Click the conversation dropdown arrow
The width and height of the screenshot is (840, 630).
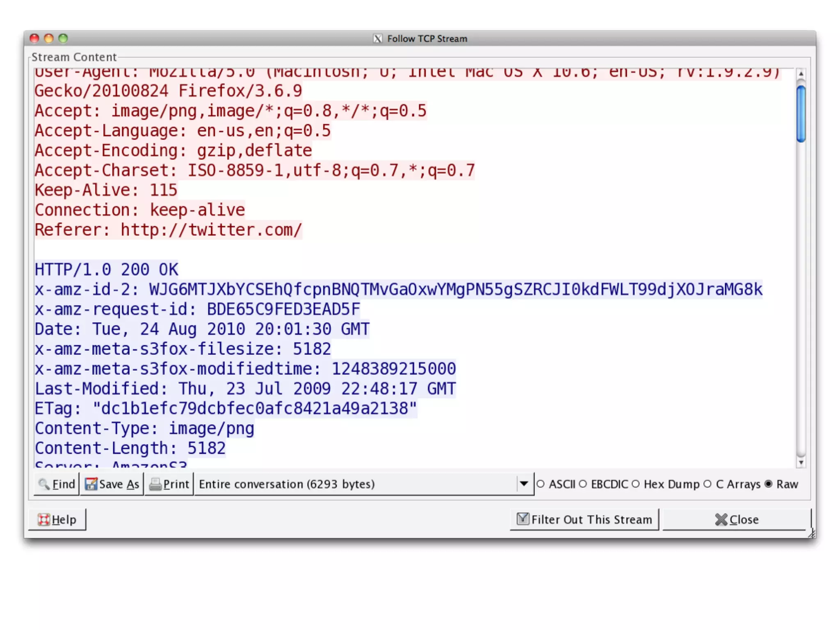pyautogui.click(x=524, y=484)
